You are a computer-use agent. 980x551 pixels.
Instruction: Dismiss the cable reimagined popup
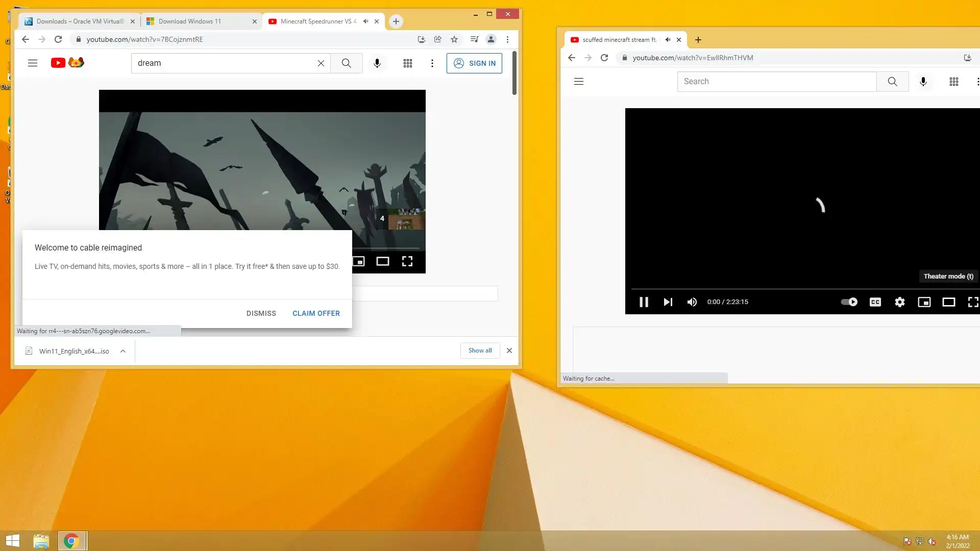pyautogui.click(x=261, y=313)
